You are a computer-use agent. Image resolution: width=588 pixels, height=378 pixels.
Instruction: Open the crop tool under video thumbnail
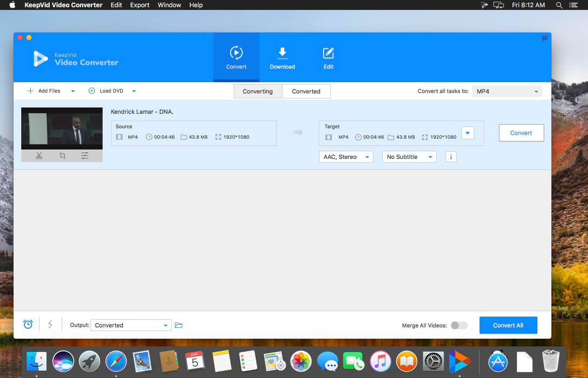click(x=62, y=155)
